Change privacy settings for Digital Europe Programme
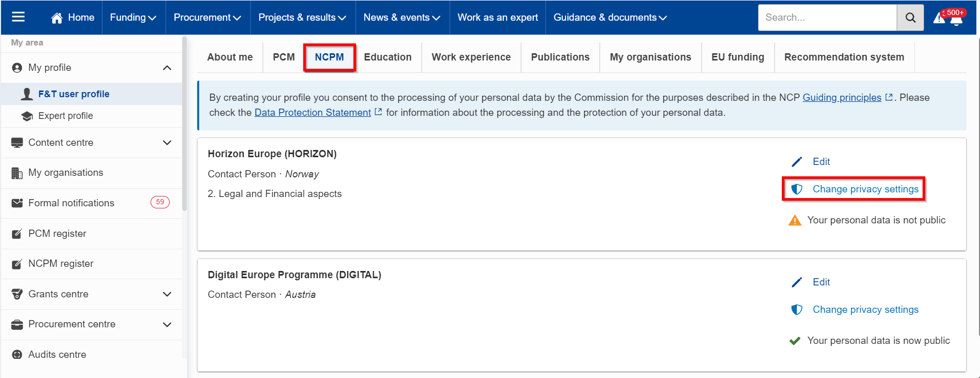 pyautogui.click(x=866, y=310)
